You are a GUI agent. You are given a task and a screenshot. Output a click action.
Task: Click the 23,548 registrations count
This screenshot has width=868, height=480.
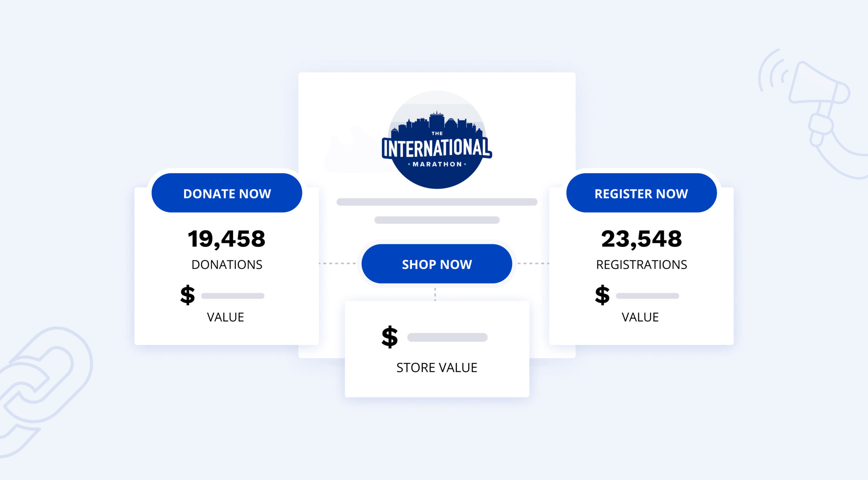pos(641,238)
